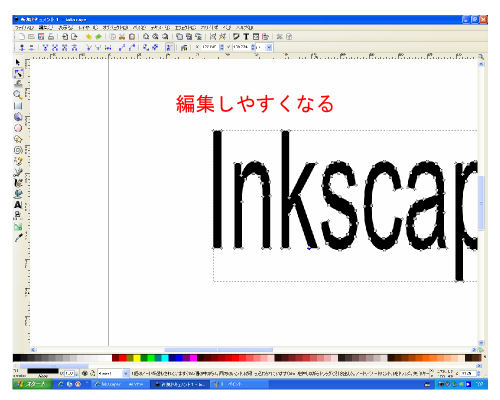Click the canvas vertical scrollbar thumb
The image size is (500, 400).
pos(481,203)
